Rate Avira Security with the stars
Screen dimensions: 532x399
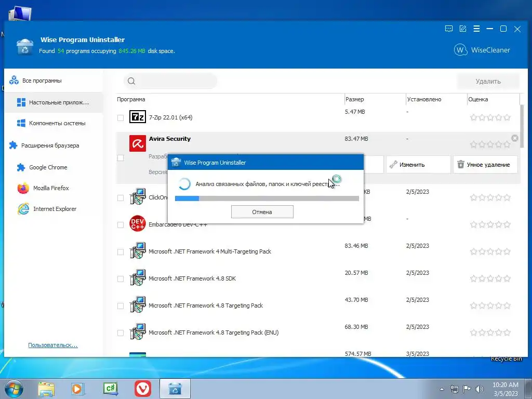coord(490,144)
